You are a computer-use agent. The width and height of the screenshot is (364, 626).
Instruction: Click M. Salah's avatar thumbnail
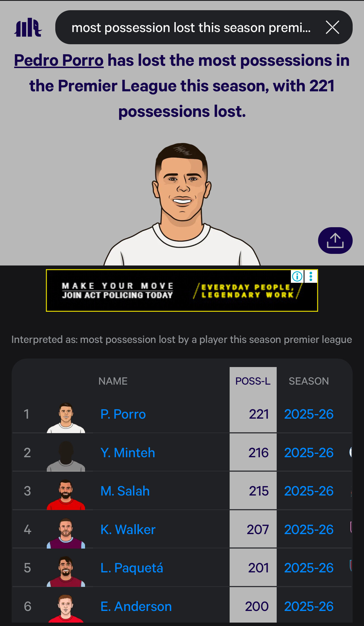66,494
